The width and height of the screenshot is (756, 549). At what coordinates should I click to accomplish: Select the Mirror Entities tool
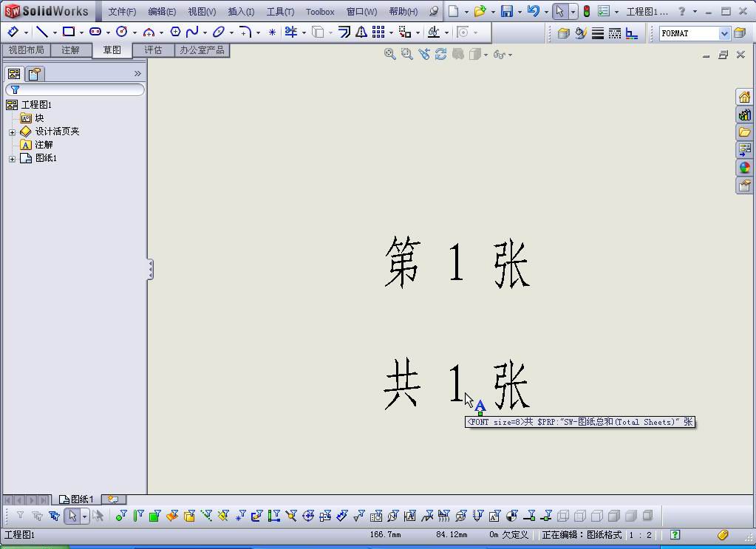361,32
